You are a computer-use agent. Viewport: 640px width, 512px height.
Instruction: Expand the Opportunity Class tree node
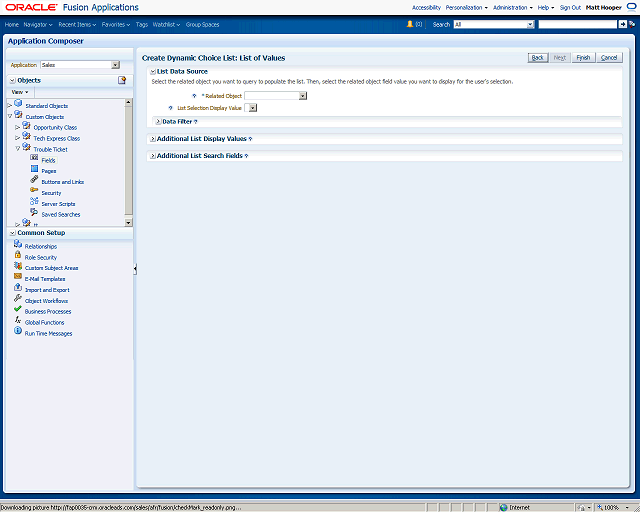coord(18,127)
